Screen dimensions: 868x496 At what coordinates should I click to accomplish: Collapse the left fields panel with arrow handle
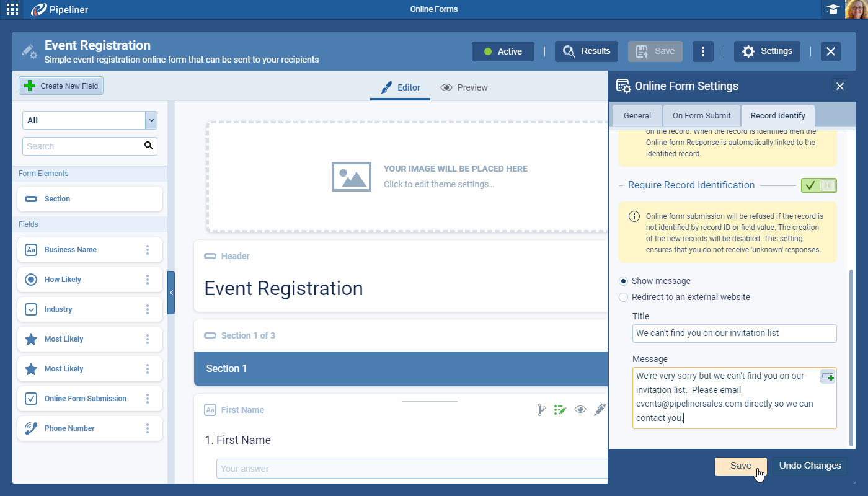171,293
